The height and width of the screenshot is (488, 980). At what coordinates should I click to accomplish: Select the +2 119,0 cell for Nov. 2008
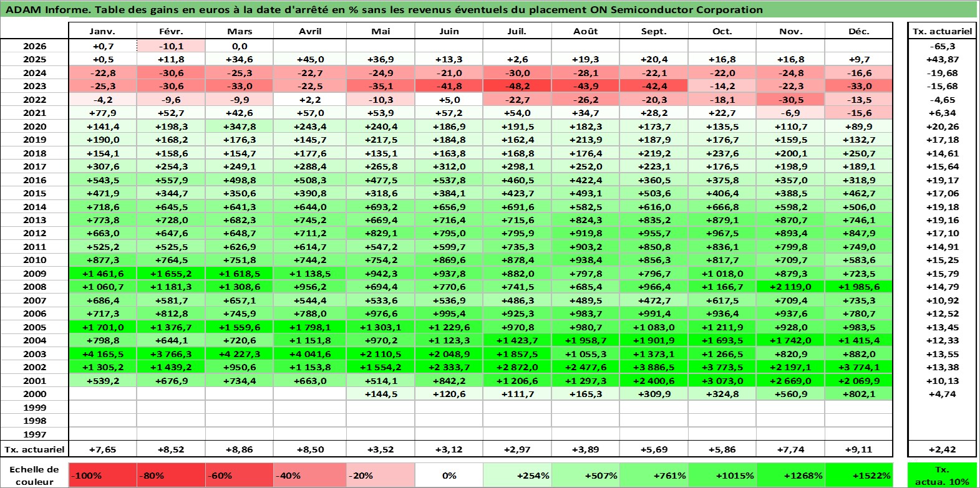790,287
